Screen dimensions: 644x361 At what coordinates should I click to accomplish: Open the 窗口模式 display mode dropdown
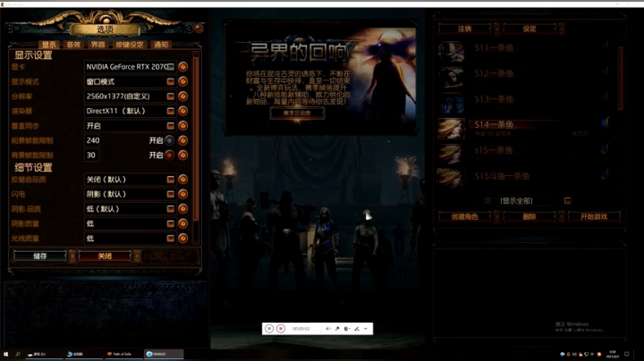[131, 81]
